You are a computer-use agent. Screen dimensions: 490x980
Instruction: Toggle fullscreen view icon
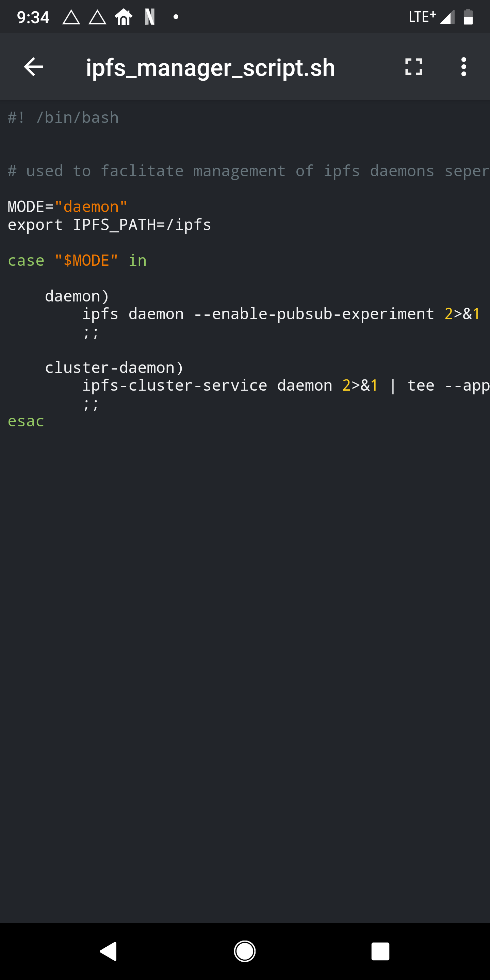(x=413, y=67)
